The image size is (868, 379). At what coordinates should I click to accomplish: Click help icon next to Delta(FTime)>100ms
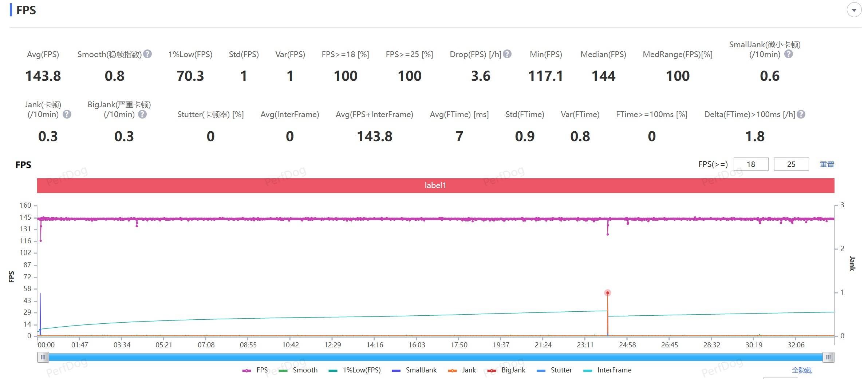coord(801,115)
